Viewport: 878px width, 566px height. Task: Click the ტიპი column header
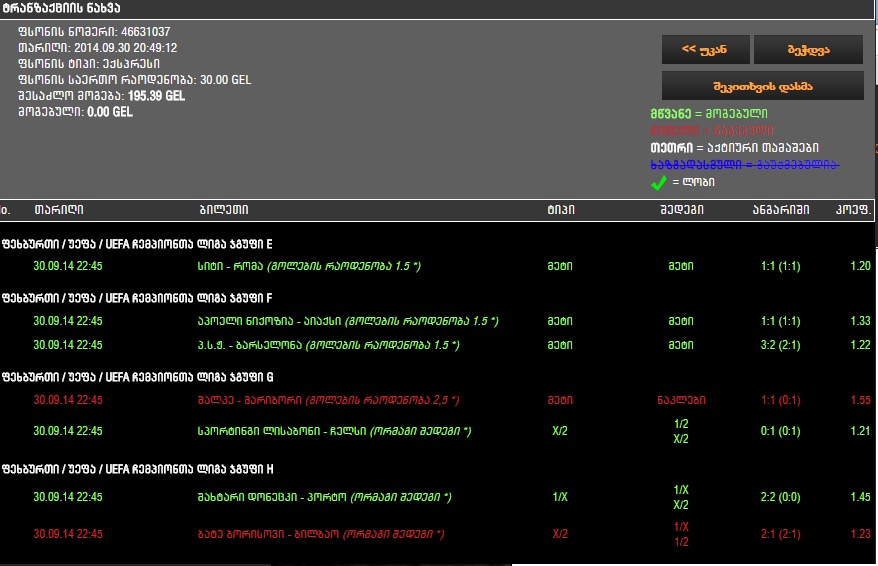point(561,209)
